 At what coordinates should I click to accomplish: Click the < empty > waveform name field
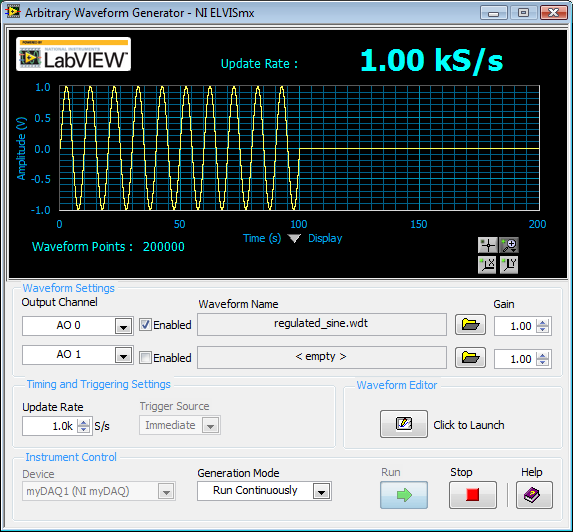(x=322, y=357)
